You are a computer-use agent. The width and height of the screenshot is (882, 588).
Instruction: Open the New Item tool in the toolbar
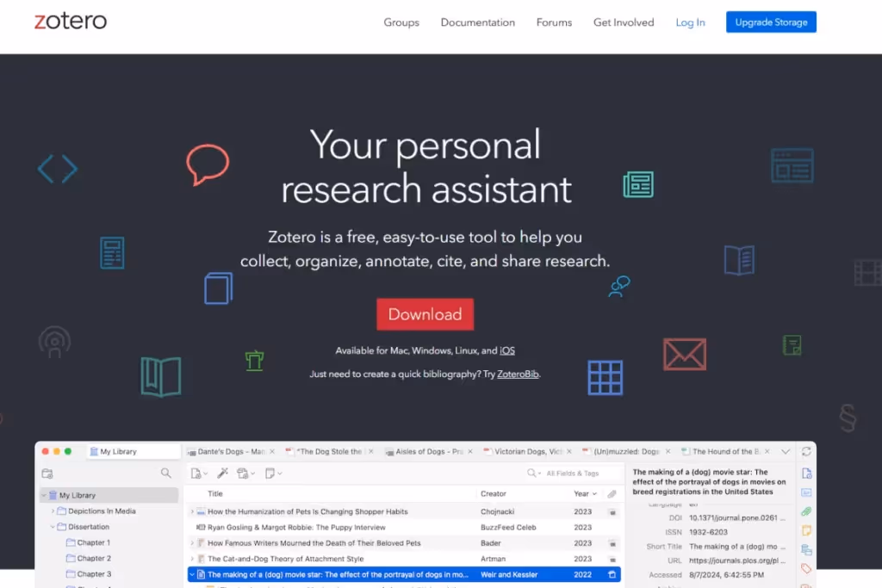click(196, 473)
